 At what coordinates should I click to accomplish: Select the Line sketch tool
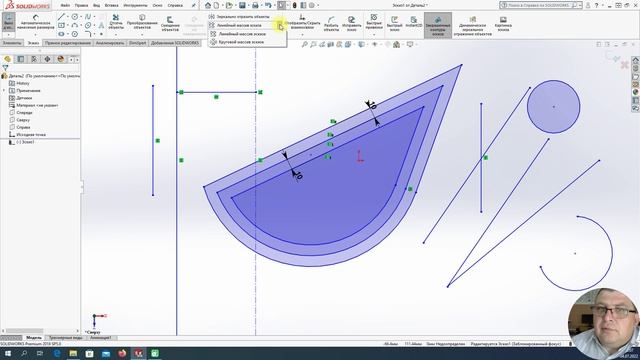[61, 17]
